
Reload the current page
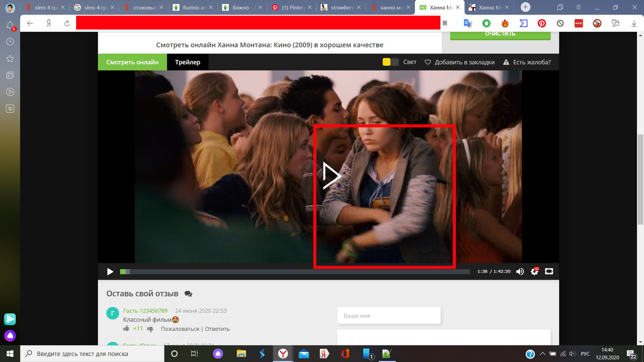click(67, 23)
